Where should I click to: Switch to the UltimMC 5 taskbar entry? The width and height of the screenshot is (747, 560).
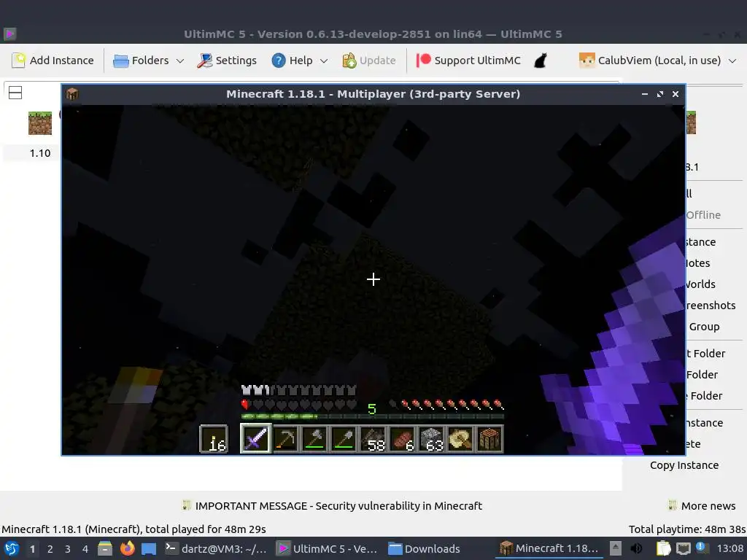pos(328,548)
